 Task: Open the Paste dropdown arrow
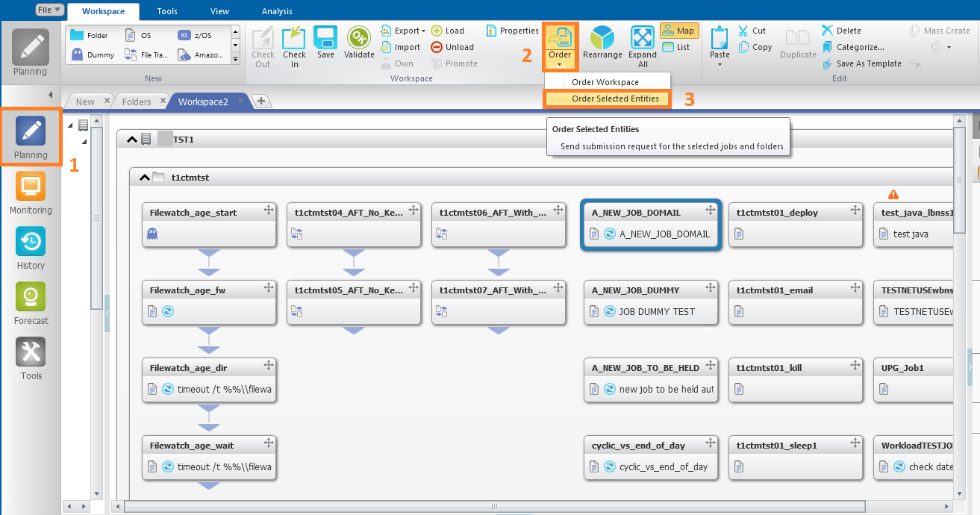[720, 64]
